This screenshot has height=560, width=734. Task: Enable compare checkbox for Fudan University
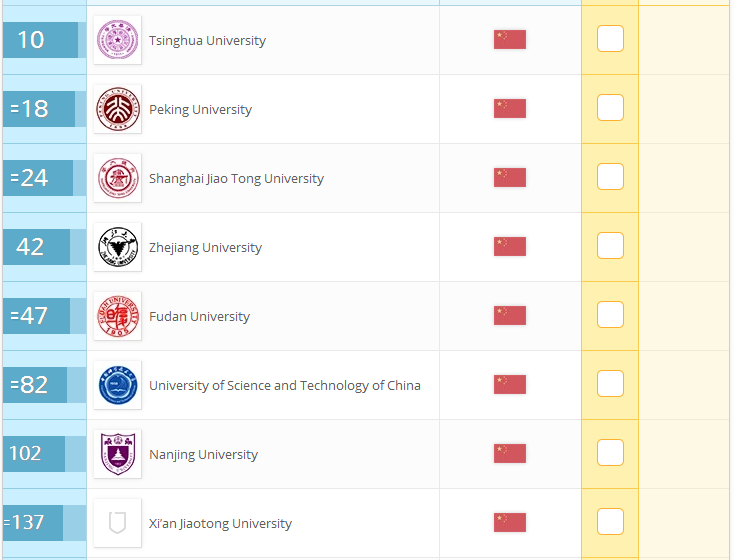tap(610, 314)
